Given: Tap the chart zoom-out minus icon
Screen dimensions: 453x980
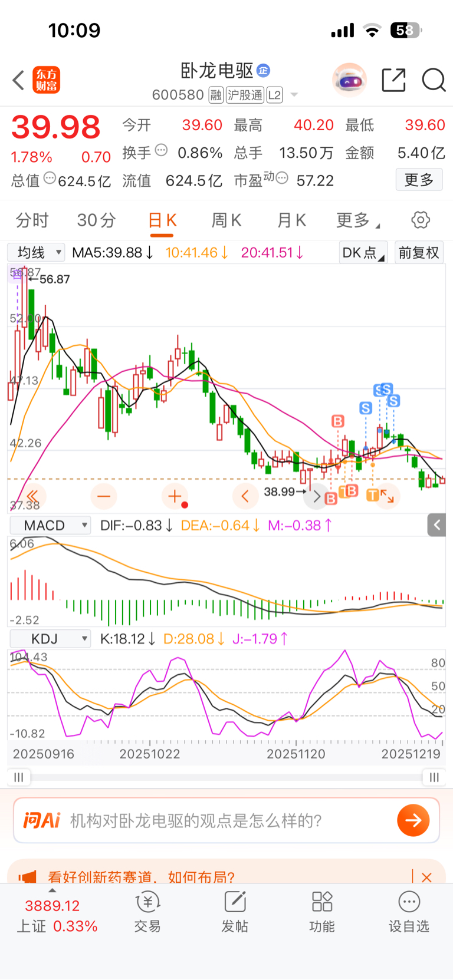Looking at the screenshot, I should coord(104,496).
